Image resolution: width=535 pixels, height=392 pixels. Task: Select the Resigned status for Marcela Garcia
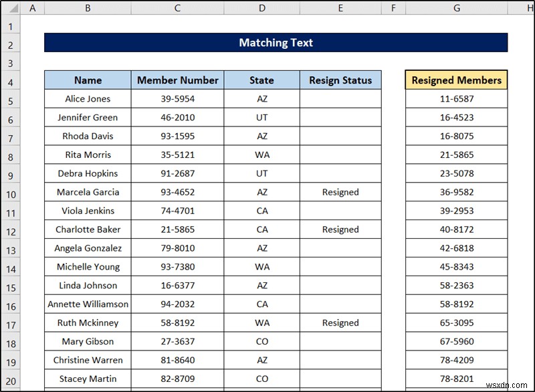(x=340, y=192)
